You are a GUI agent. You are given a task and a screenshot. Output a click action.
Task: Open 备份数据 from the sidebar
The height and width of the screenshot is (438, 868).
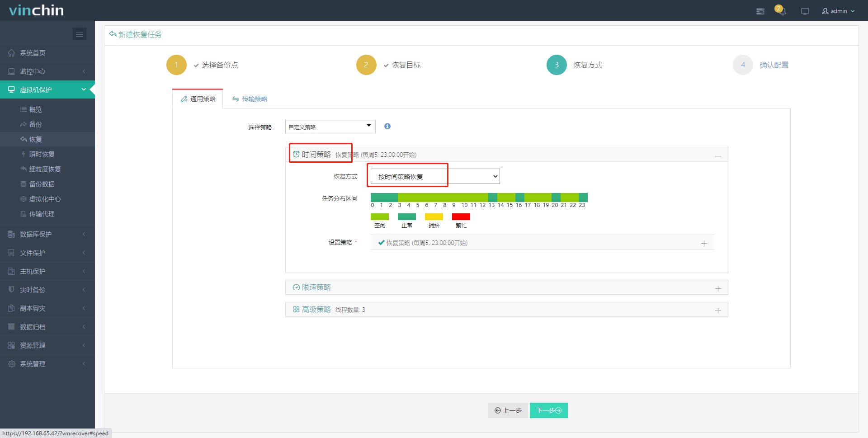[x=41, y=184]
